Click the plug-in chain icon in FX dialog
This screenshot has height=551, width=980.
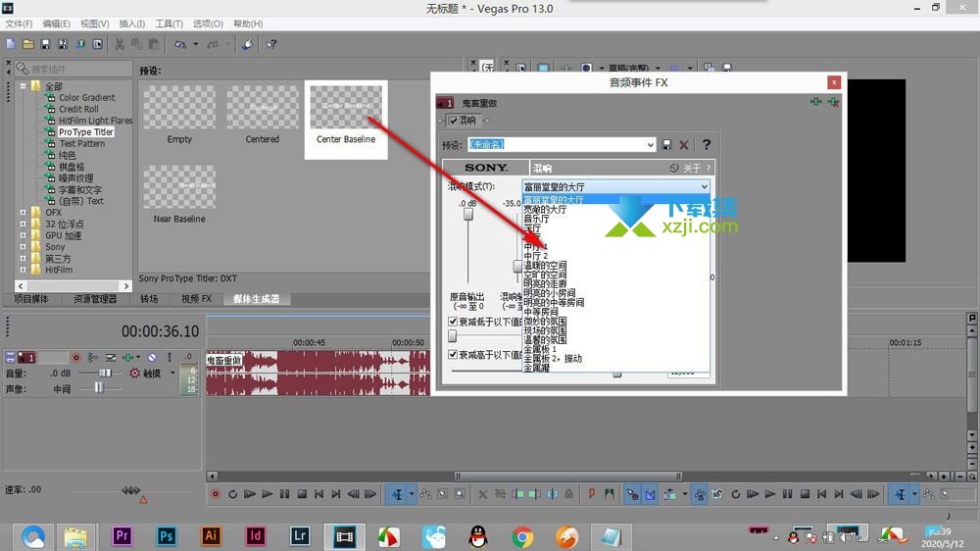click(816, 102)
